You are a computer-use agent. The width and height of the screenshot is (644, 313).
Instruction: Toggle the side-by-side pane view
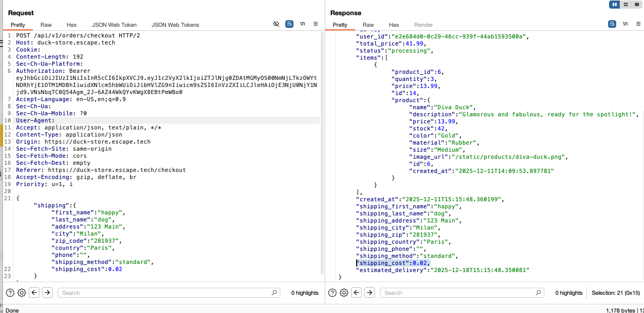615,5
